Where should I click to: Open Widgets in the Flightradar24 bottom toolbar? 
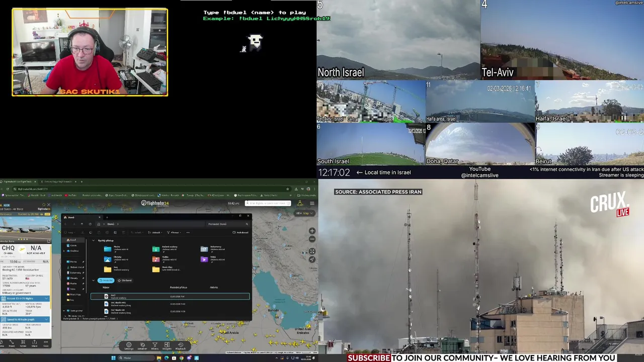(x=167, y=346)
